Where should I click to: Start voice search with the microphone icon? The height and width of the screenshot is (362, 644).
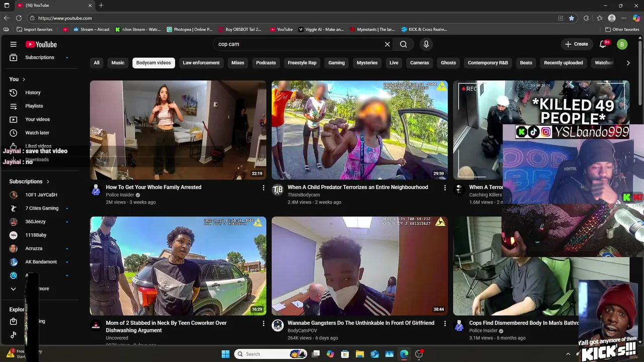426,44
